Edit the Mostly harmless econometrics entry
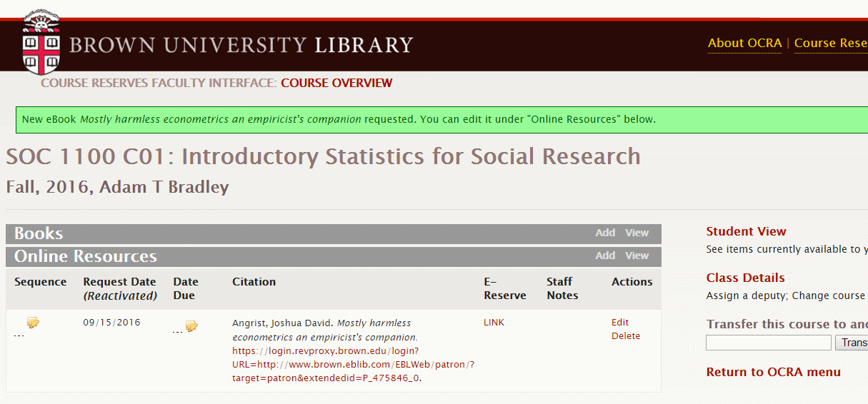Image resolution: width=868 pixels, height=404 pixels. tap(620, 323)
